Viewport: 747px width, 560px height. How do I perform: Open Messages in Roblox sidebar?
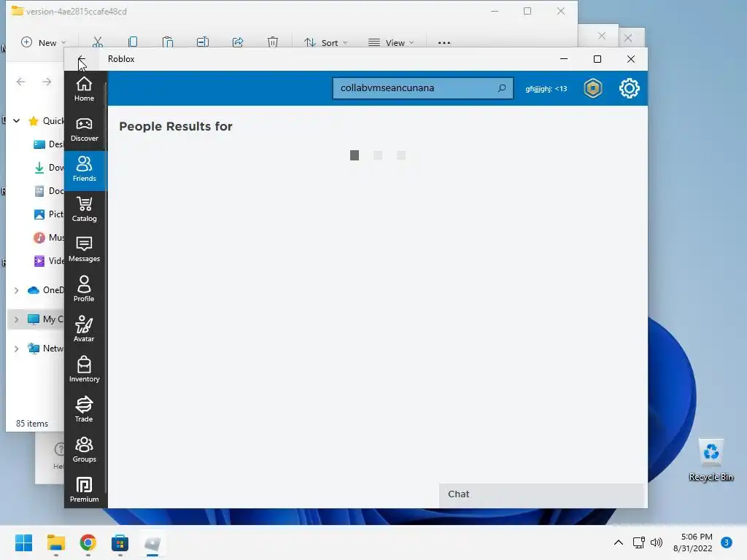(85, 250)
